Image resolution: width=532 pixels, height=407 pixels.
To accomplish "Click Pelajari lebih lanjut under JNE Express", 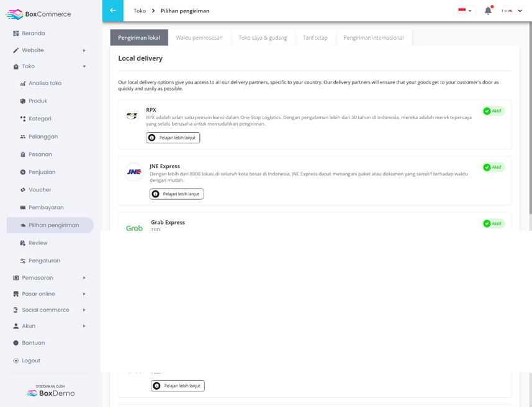I will click(x=176, y=194).
